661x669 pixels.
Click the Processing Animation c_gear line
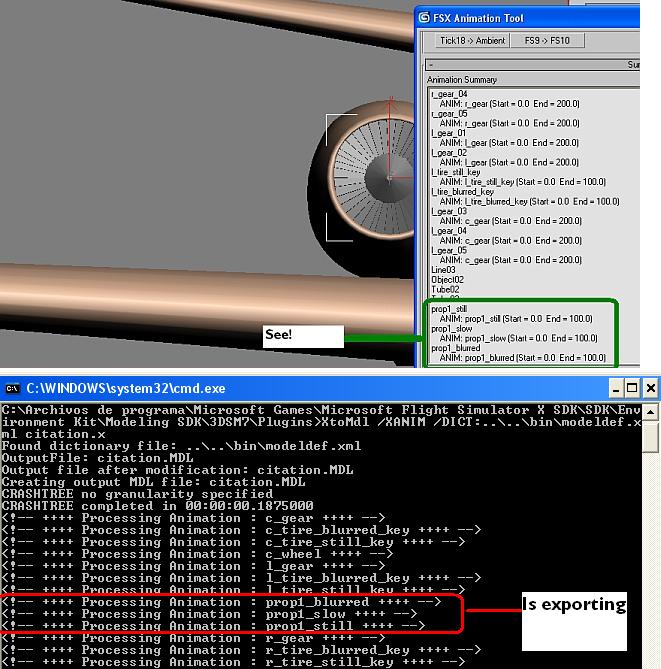point(193,518)
